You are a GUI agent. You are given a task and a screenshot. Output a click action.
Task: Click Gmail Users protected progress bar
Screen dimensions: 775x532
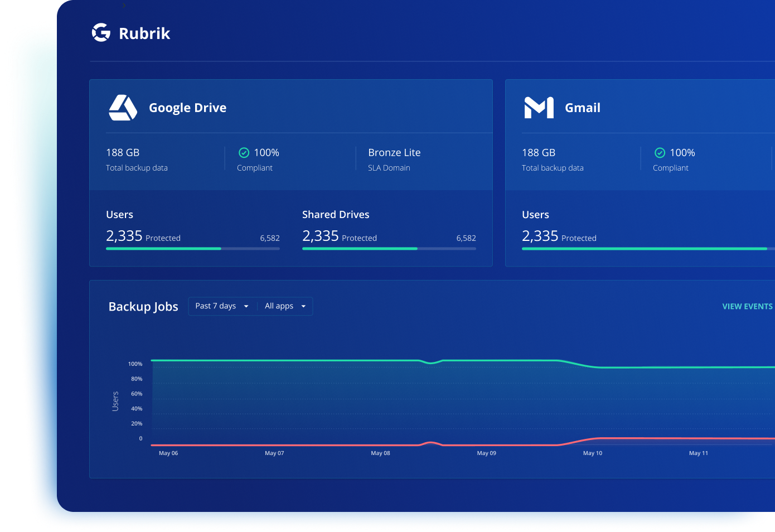pos(644,249)
